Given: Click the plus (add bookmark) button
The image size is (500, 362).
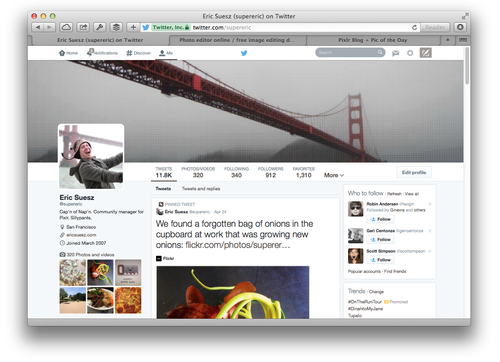Looking at the screenshot, I should tap(133, 27).
